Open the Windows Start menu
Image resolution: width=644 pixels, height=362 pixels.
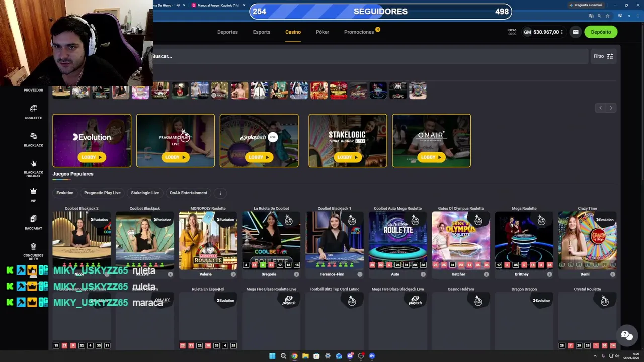272,356
